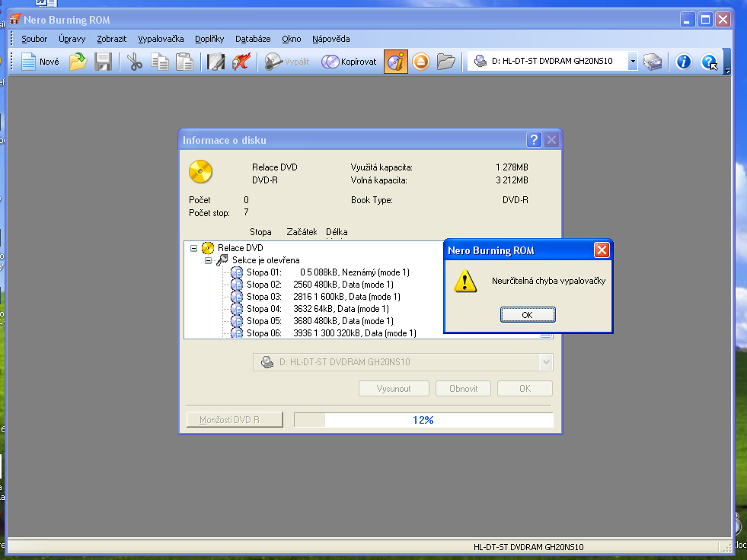Click the status bar drive name
The height and width of the screenshot is (560, 747).
click(528, 547)
